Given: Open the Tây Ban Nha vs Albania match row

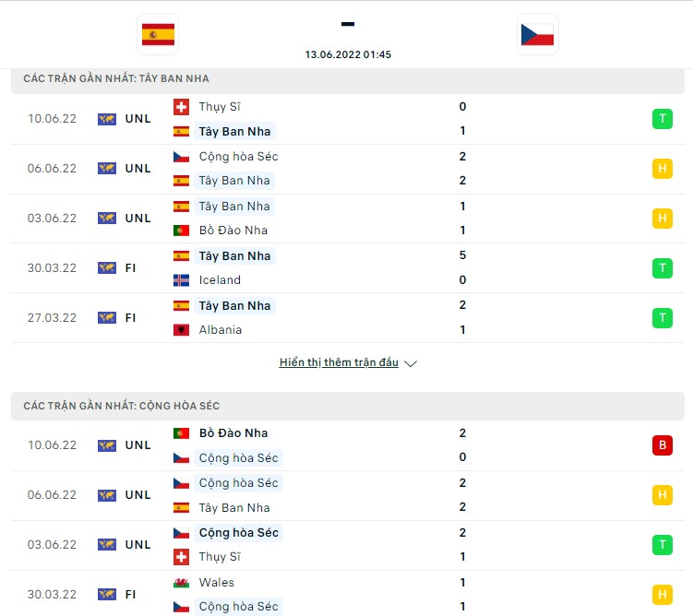Looking at the screenshot, I should click(348, 318).
